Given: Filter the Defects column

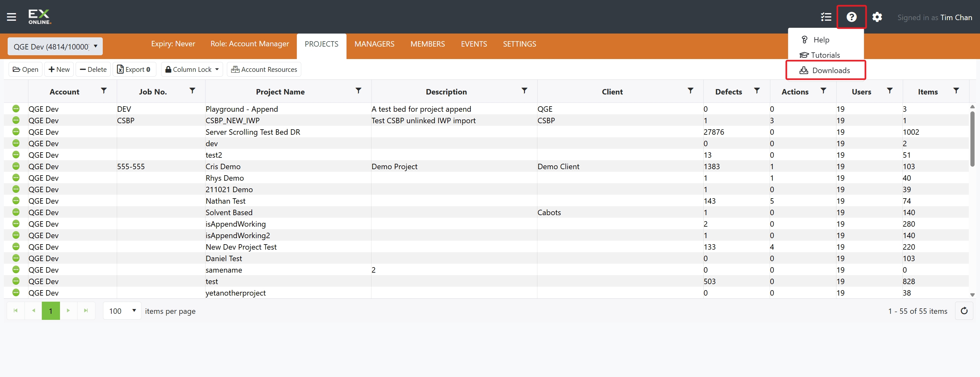Looking at the screenshot, I should (x=757, y=91).
